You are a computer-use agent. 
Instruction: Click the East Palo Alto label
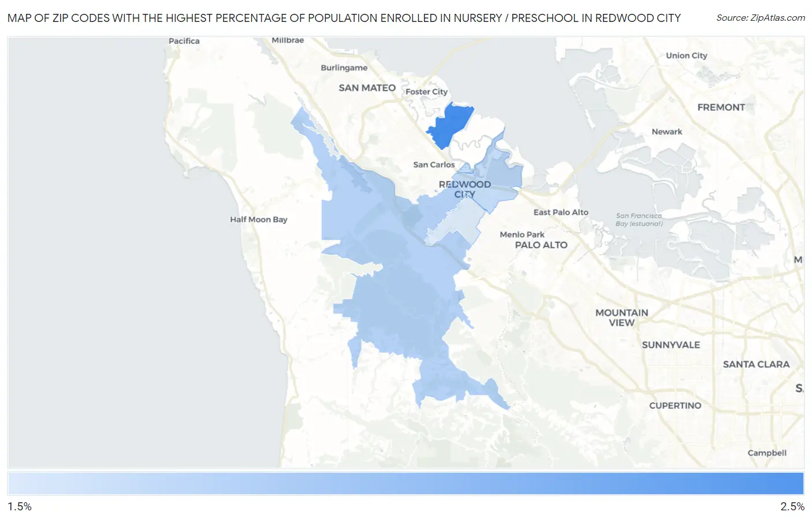561,212
